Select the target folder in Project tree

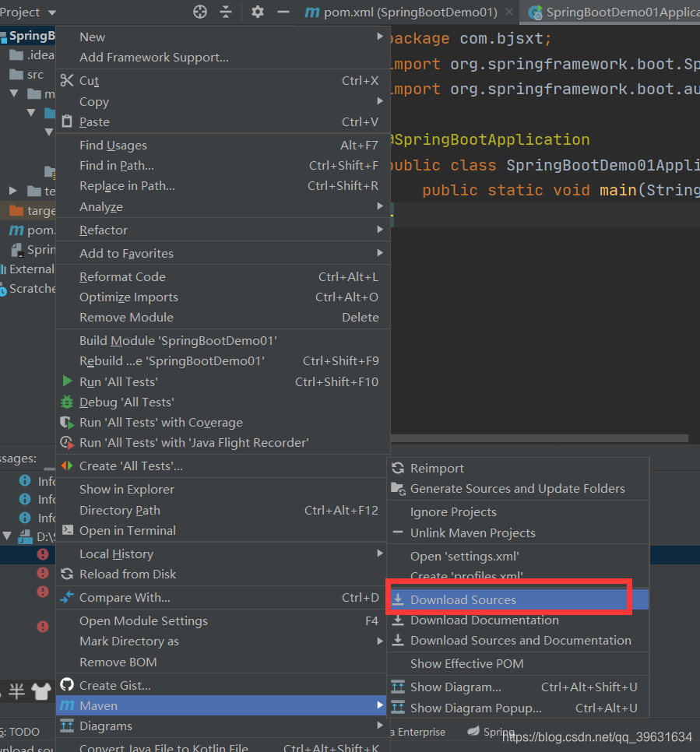click(28, 210)
